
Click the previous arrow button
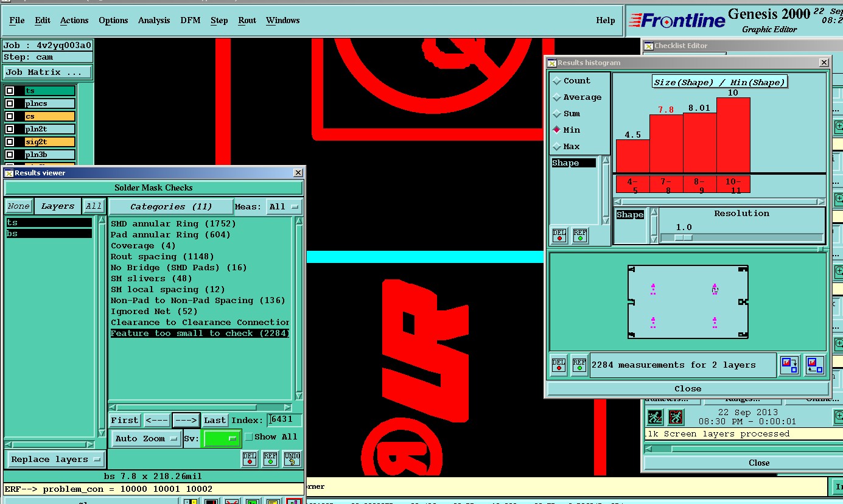tap(157, 420)
